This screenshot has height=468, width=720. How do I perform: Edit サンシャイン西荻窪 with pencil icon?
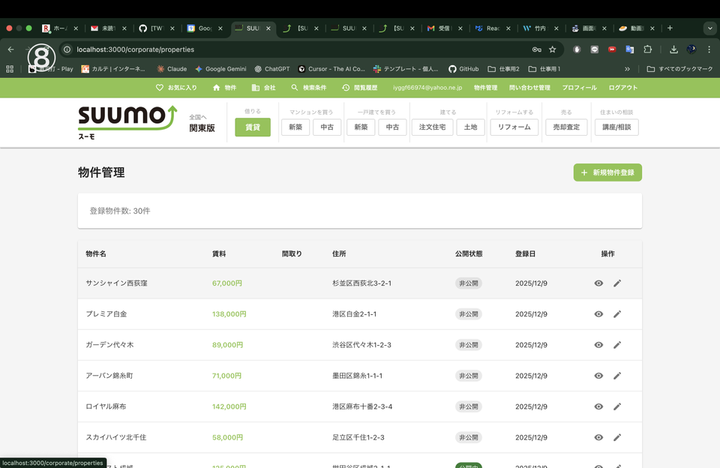coord(617,283)
